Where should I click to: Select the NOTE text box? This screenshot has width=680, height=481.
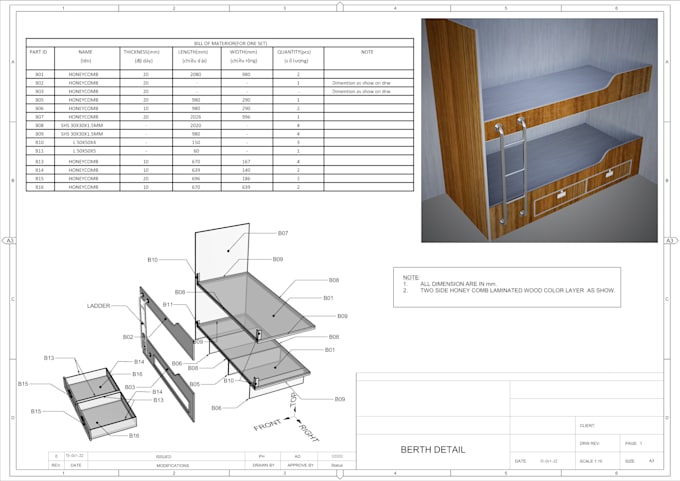coord(507,288)
